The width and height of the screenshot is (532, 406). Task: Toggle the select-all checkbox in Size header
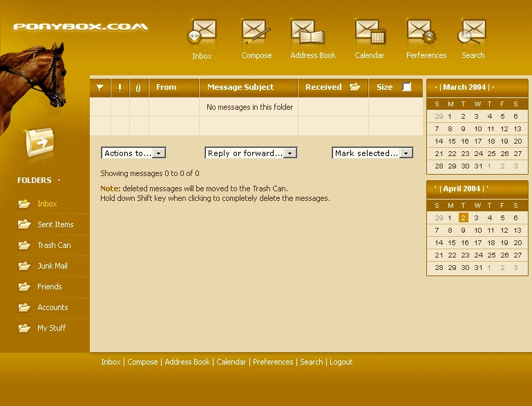406,87
